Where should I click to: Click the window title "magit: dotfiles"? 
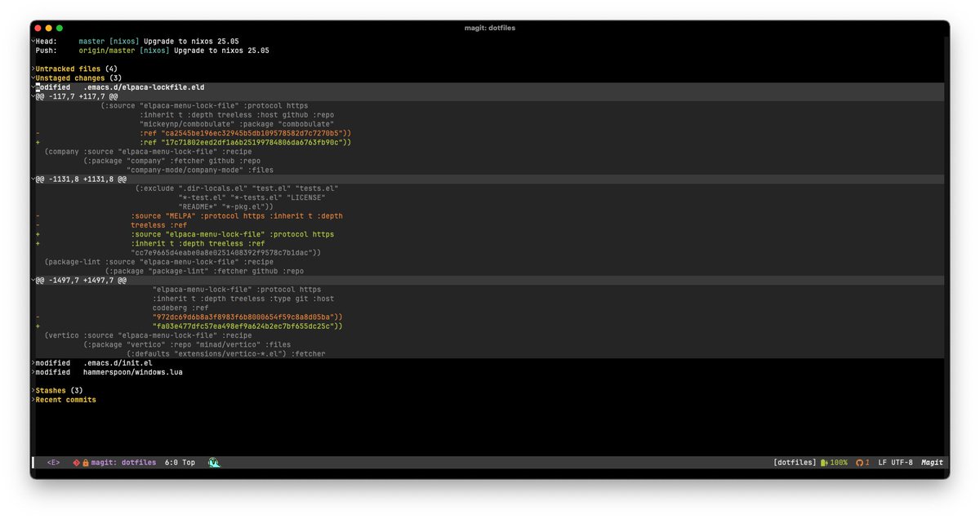490,28
